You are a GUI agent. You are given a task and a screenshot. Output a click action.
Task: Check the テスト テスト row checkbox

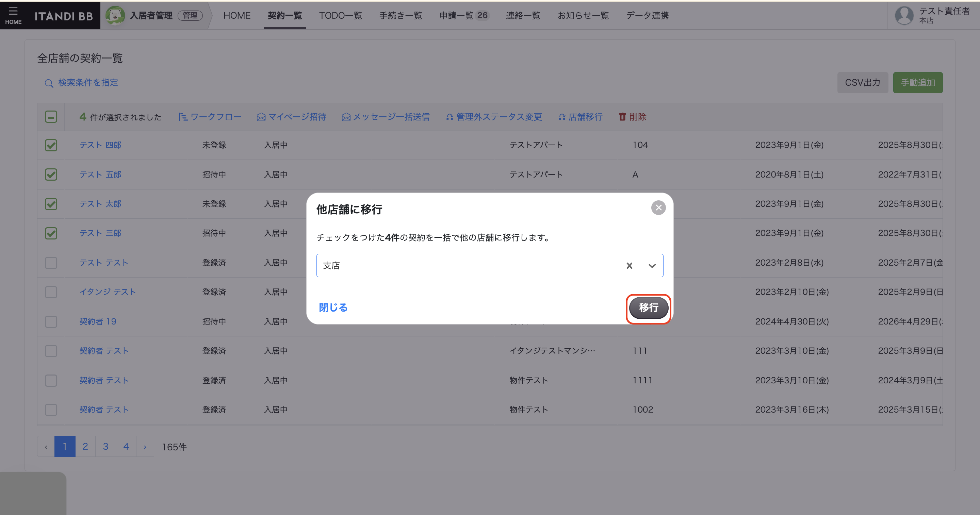51,263
